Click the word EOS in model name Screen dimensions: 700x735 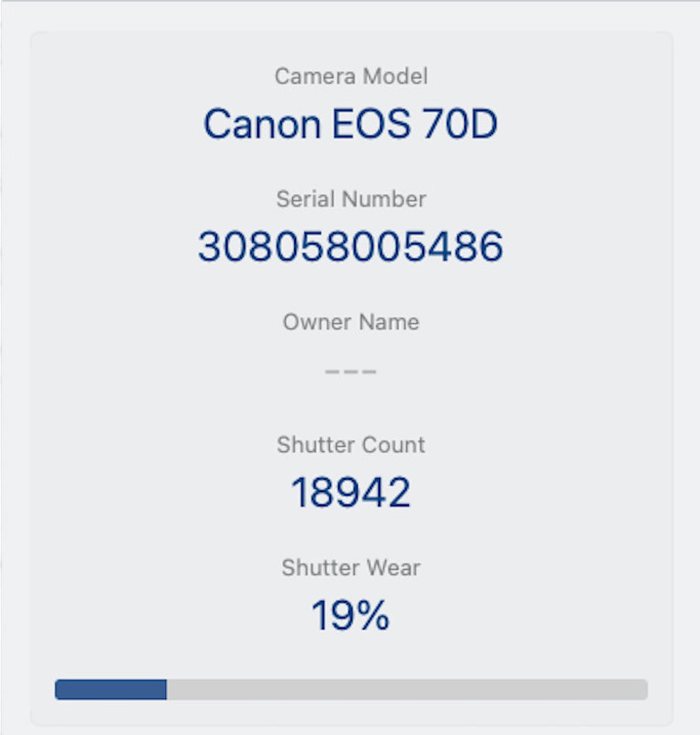point(371,124)
